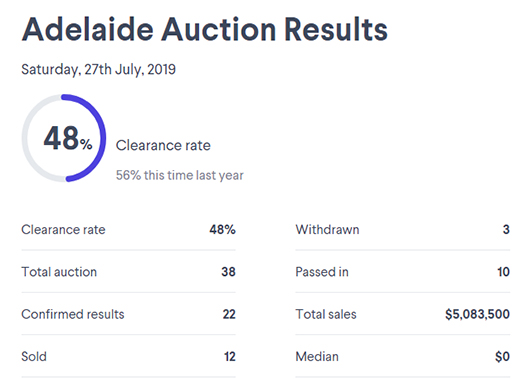Click the Clearance rate label beside the ring
This screenshot has width=531, height=380.
(163, 145)
